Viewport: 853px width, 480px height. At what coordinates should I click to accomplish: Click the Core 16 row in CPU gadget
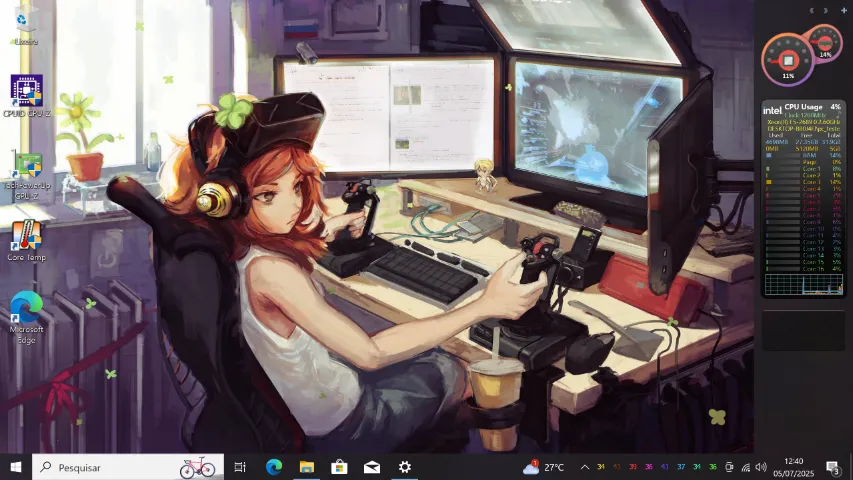803,269
